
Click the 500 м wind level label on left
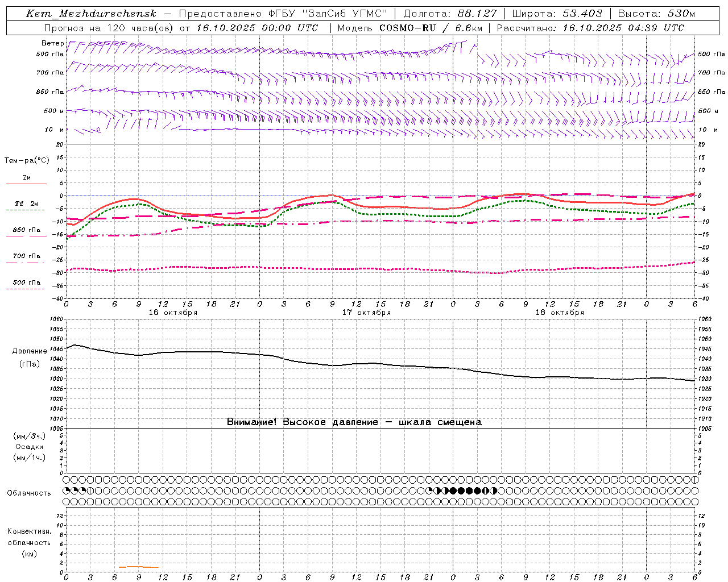54,111
